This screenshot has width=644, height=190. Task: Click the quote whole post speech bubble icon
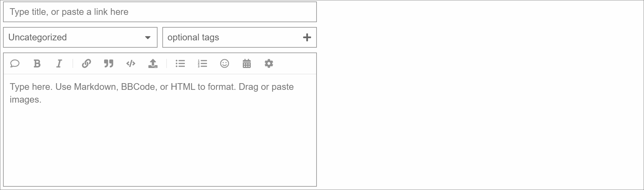coord(15,63)
